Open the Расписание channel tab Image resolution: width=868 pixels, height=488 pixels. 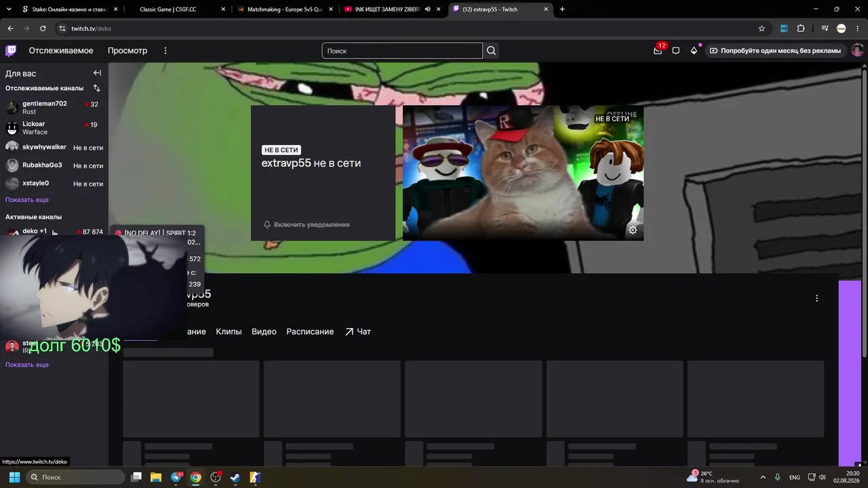[310, 331]
